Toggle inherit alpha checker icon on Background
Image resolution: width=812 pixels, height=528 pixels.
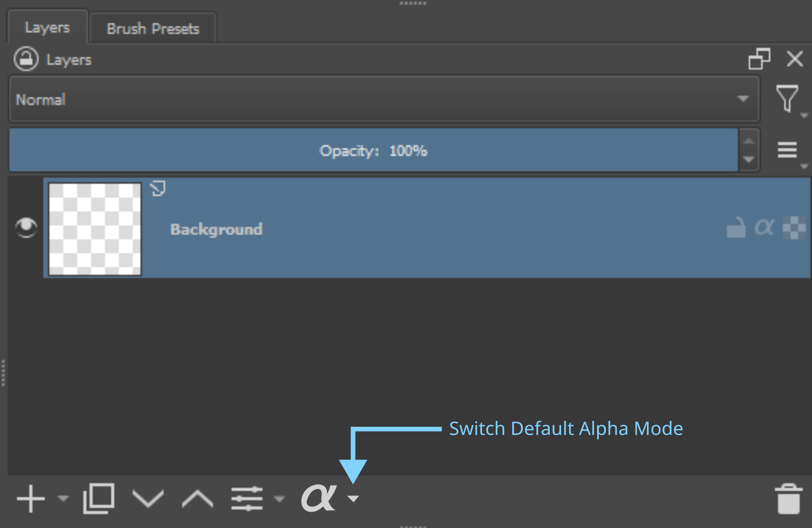[794, 228]
